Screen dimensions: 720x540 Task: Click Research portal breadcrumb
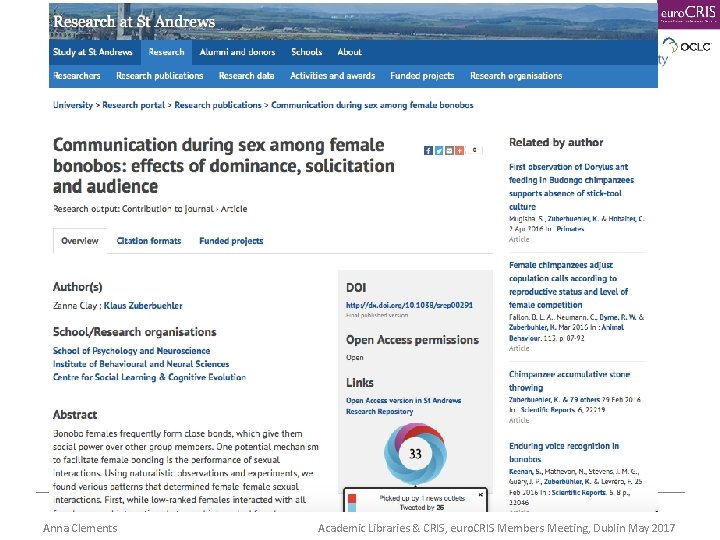pos(133,105)
